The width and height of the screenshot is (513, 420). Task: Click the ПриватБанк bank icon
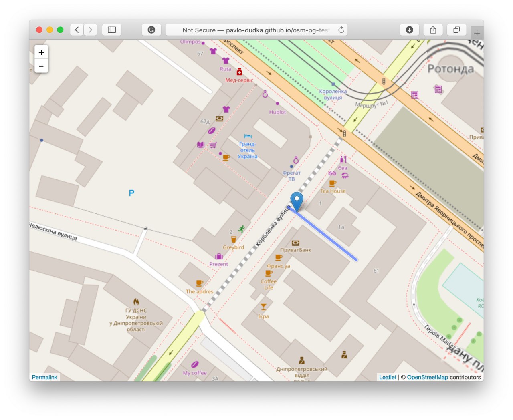pos(295,243)
